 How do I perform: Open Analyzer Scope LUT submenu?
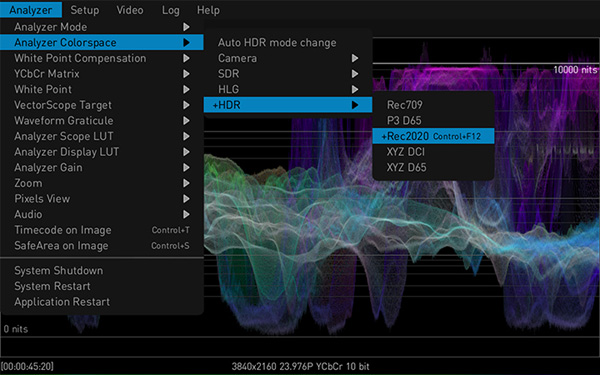tap(101, 136)
